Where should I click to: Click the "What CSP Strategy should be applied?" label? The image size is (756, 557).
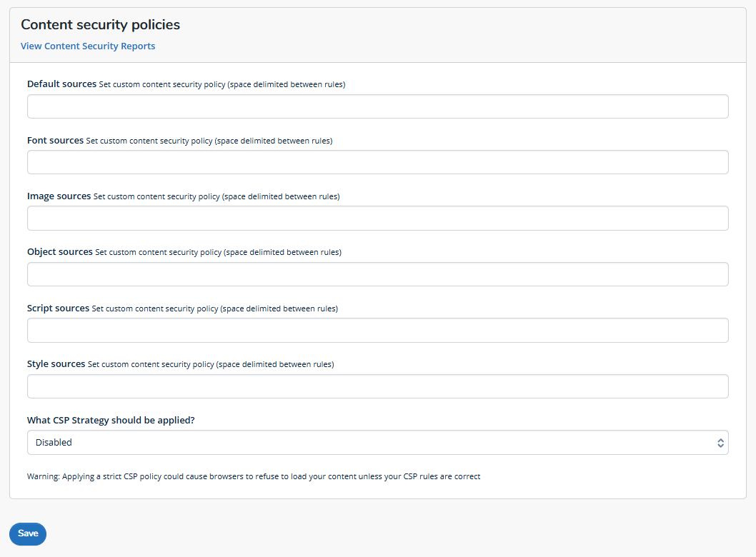111,421
